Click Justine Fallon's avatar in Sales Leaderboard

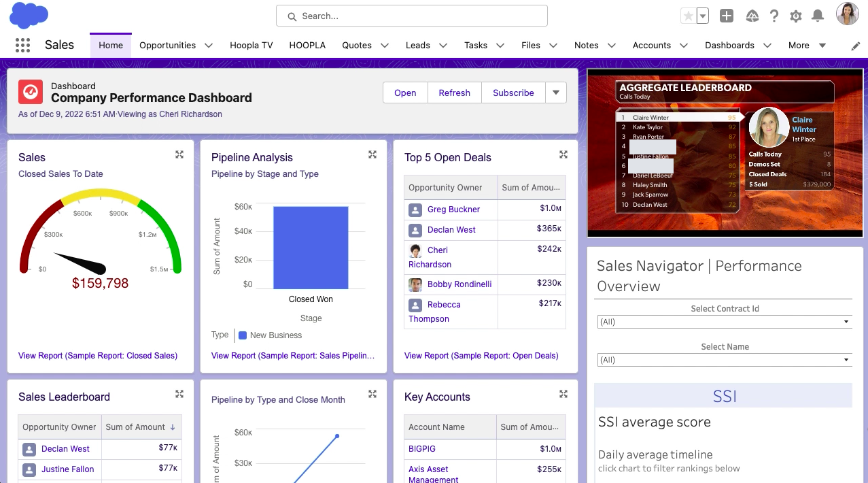pyautogui.click(x=29, y=469)
